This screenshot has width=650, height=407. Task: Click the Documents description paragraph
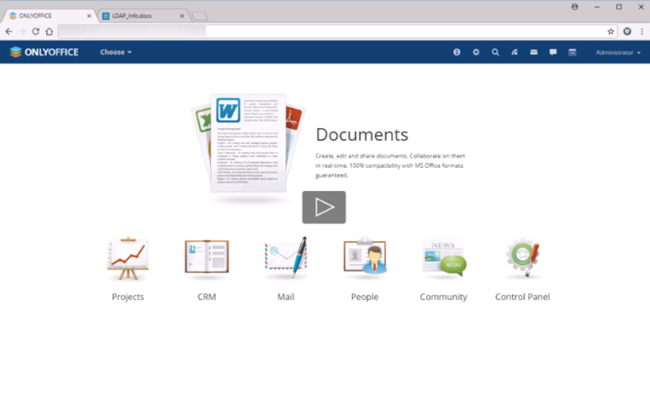(x=390, y=165)
